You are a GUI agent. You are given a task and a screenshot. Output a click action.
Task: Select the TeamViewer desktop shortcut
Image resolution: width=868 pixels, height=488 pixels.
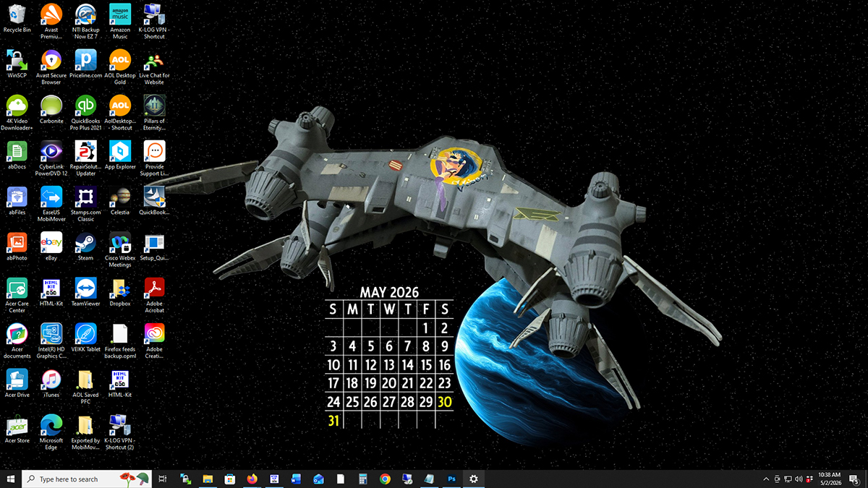(x=85, y=292)
